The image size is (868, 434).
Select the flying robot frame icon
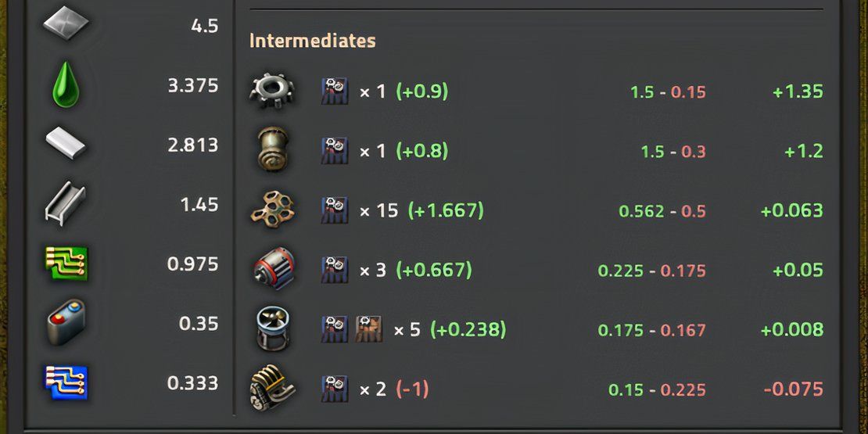pos(272,329)
